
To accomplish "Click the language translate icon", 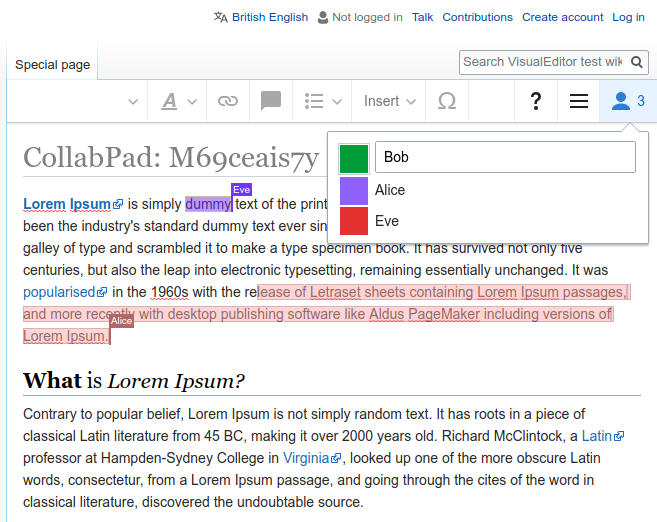I will tap(220, 17).
